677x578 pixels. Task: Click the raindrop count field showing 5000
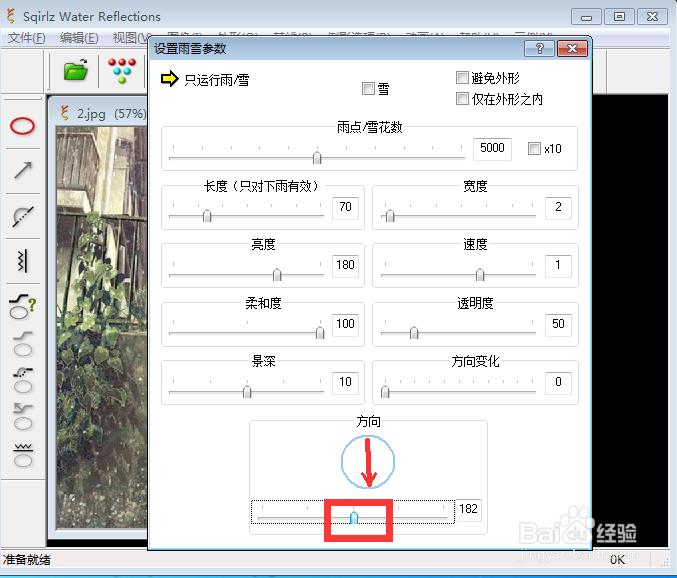[492, 149]
